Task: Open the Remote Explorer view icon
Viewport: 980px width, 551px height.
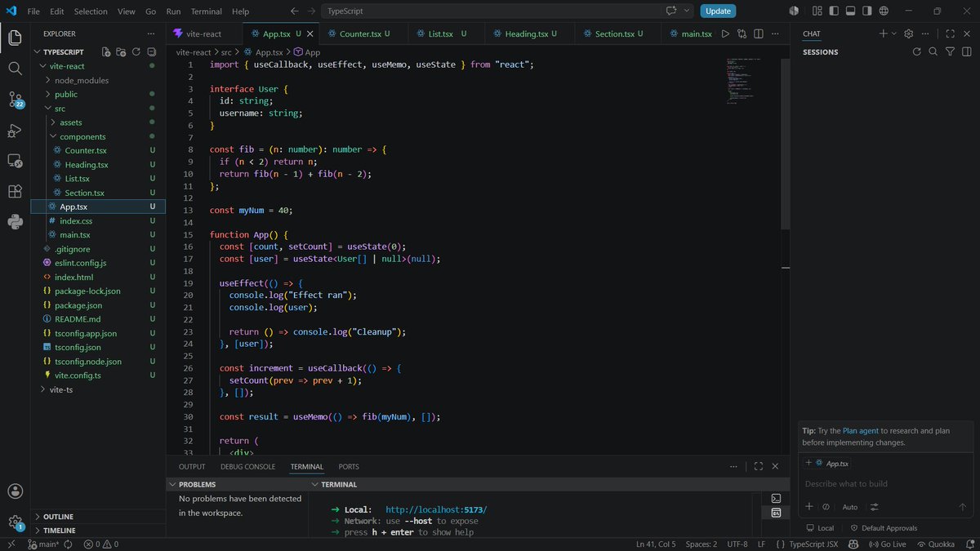Action: (15, 161)
